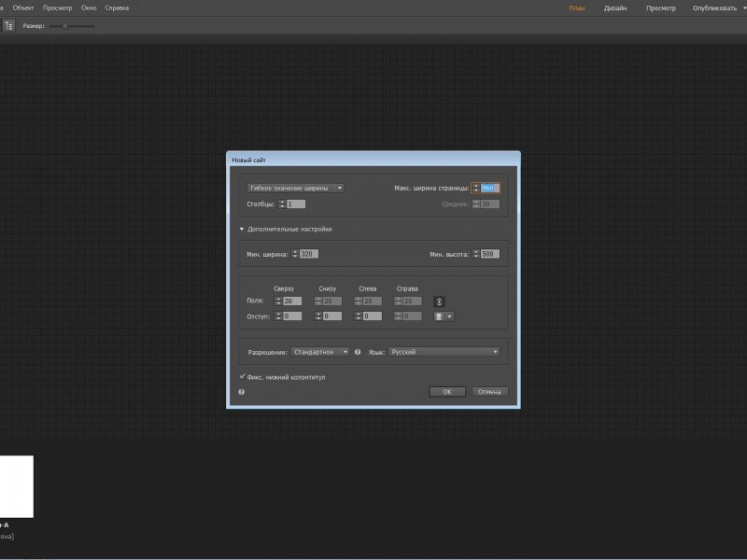Open the Окно menu
This screenshot has height=560, width=747.
(x=89, y=7)
